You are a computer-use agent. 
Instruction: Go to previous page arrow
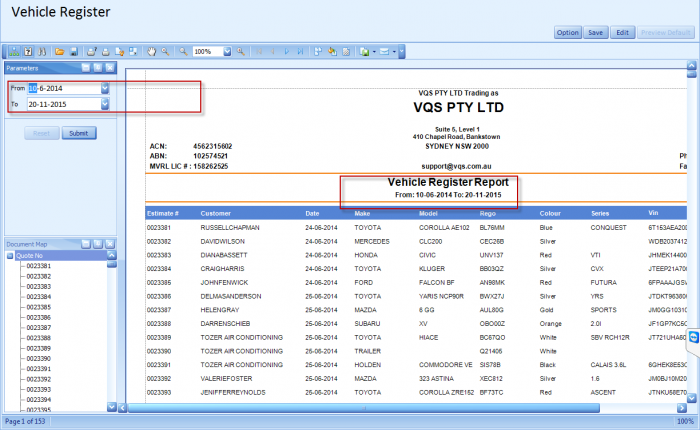[273, 52]
